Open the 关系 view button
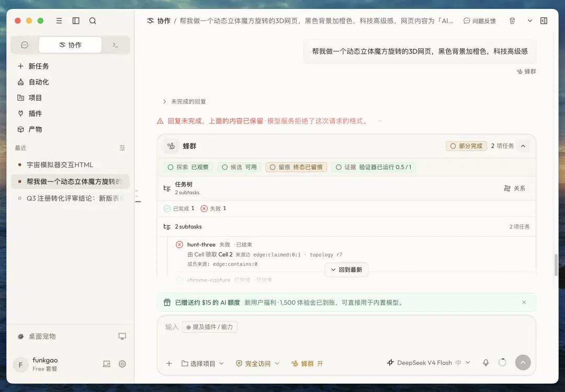This screenshot has width=565, height=392. (515, 188)
